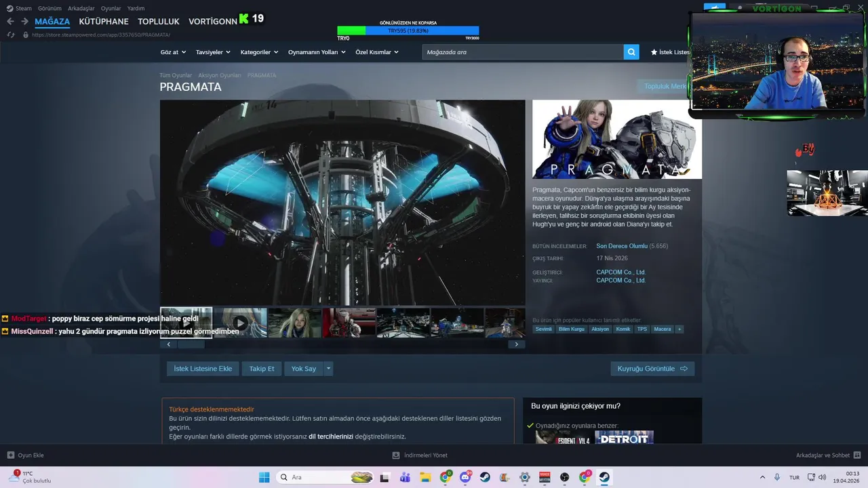Select the Macera tag

pos(663,329)
